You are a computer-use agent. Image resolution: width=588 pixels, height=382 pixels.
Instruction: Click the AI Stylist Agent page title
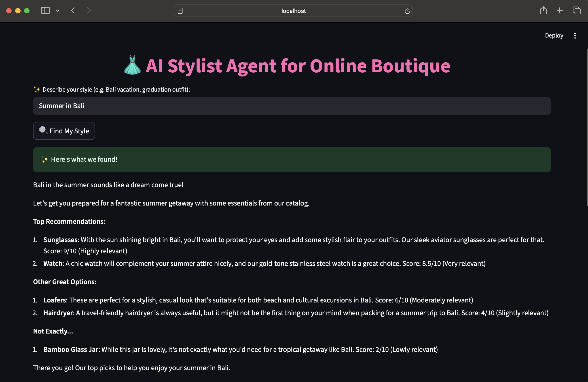(297, 66)
